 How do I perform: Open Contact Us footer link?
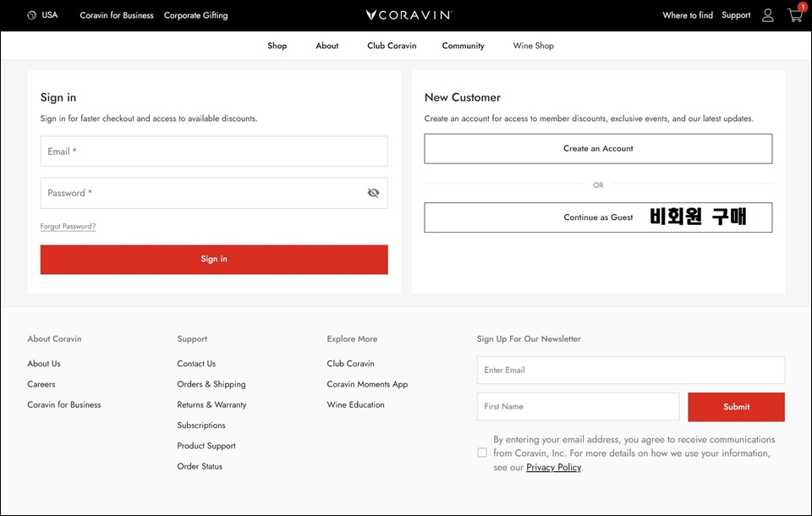pyautogui.click(x=196, y=364)
